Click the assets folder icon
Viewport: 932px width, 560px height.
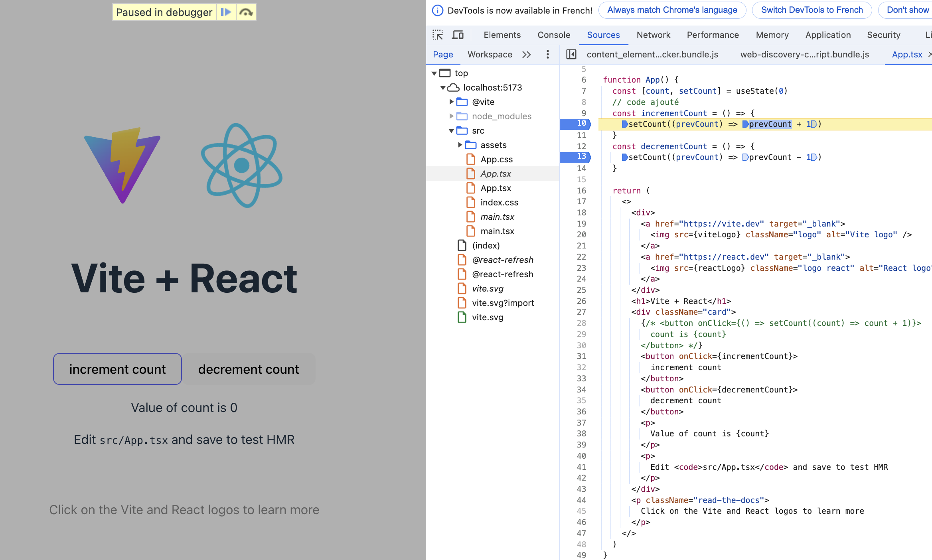[x=471, y=145]
